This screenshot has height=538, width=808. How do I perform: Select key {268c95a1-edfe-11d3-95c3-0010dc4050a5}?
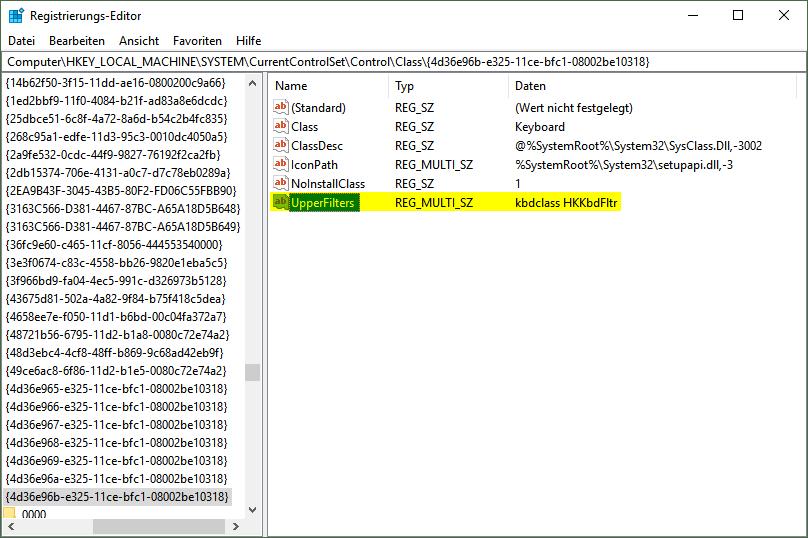(x=116, y=137)
